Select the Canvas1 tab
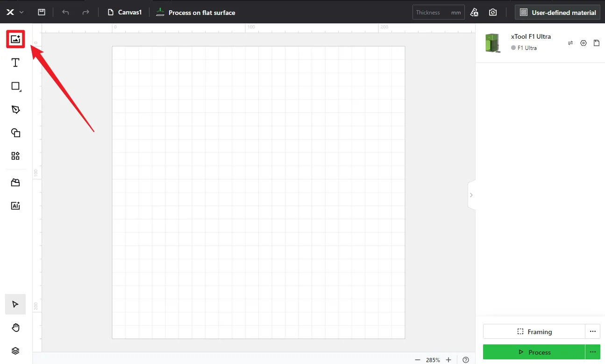 (x=125, y=12)
